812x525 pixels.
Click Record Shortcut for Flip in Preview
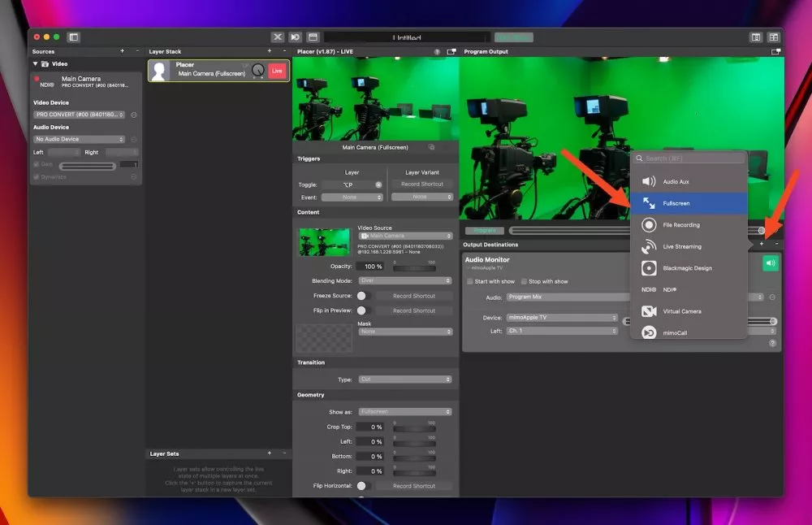[414, 311]
